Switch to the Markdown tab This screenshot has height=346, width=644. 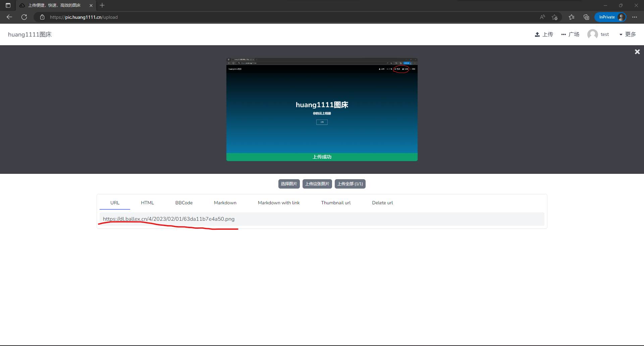[x=225, y=203]
